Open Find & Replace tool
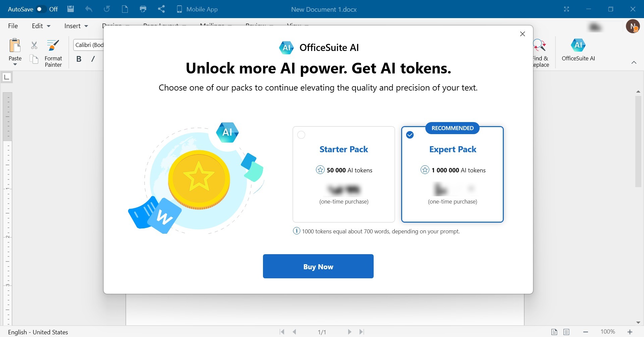 (x=541, y=53)
